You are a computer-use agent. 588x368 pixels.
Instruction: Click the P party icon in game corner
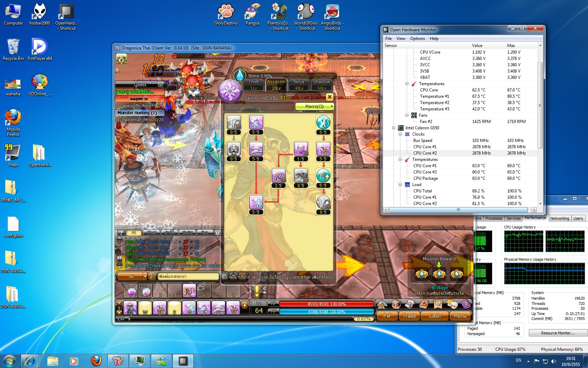[x=121, y=60]
